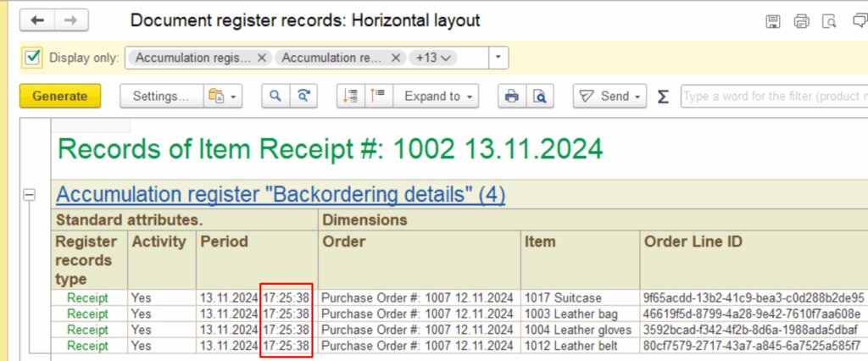This screenshot has height=361, width=868.
Task: Click the save diskette icon in title bar
Action: (772, 21)
